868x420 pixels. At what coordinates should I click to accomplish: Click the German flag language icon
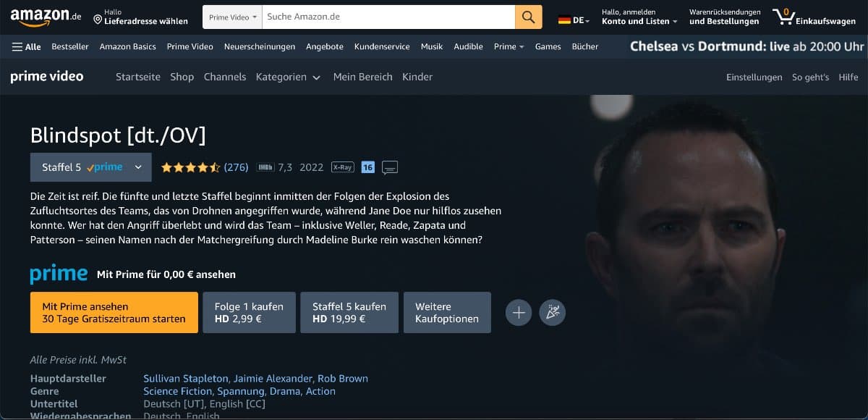coord(564,21)
